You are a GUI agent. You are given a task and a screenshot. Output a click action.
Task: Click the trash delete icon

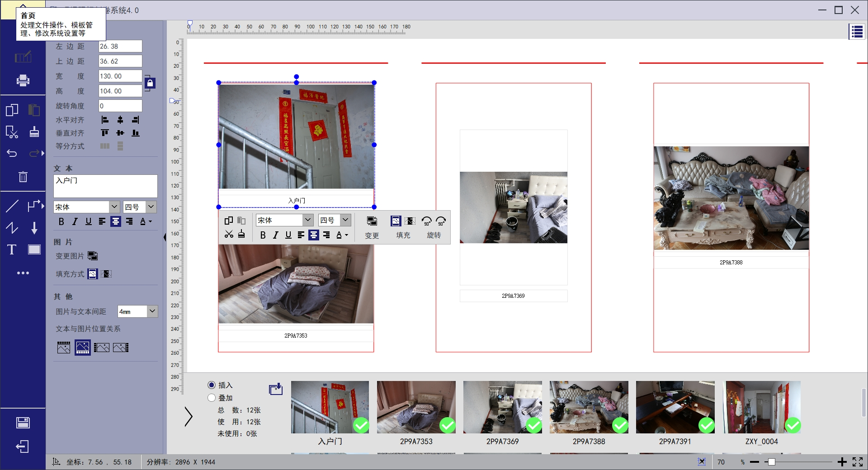pyautogui.click(x=23, y=177)
